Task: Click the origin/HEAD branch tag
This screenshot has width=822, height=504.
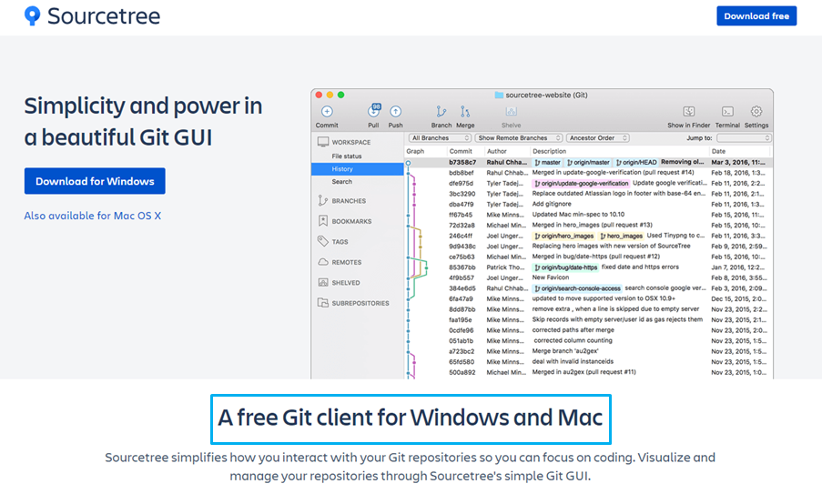Action: point(636,163)
